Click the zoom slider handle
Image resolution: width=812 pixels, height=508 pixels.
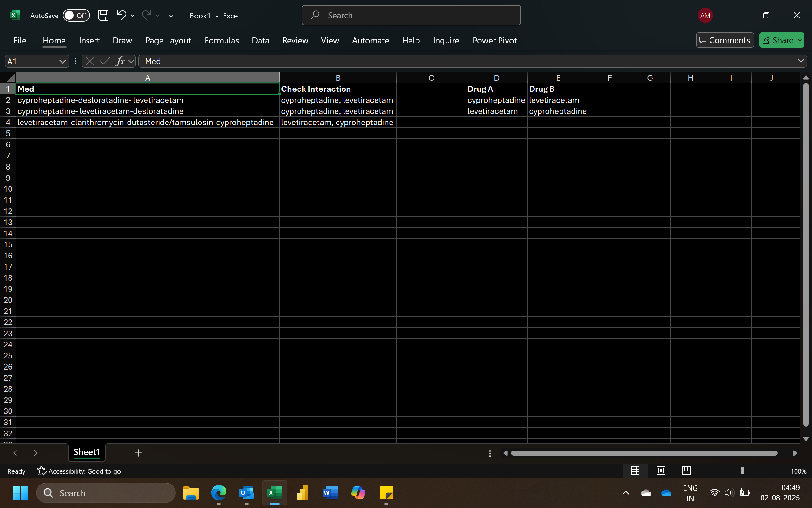click(x=743, y=471)
